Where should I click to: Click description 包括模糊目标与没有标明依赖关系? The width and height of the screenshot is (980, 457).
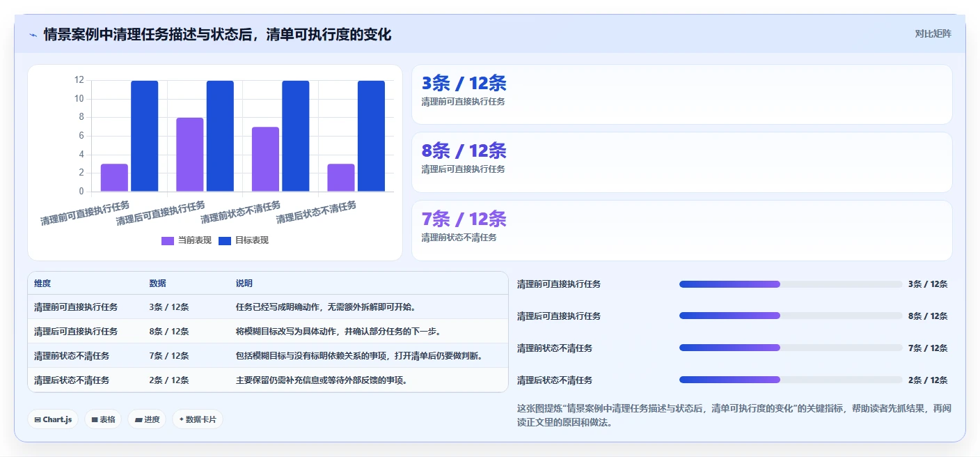coord(360,356)
